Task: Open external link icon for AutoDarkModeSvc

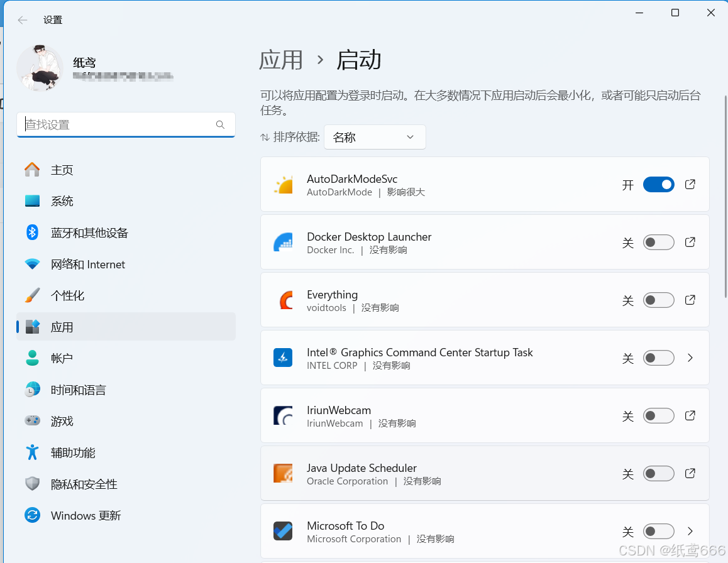Action: [690, 185]
